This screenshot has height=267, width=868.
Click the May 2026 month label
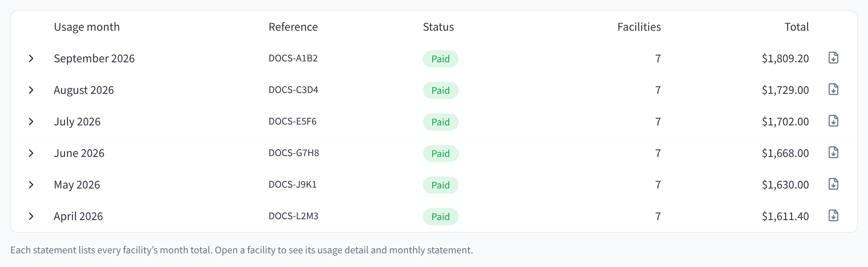[x=77, y=185]
